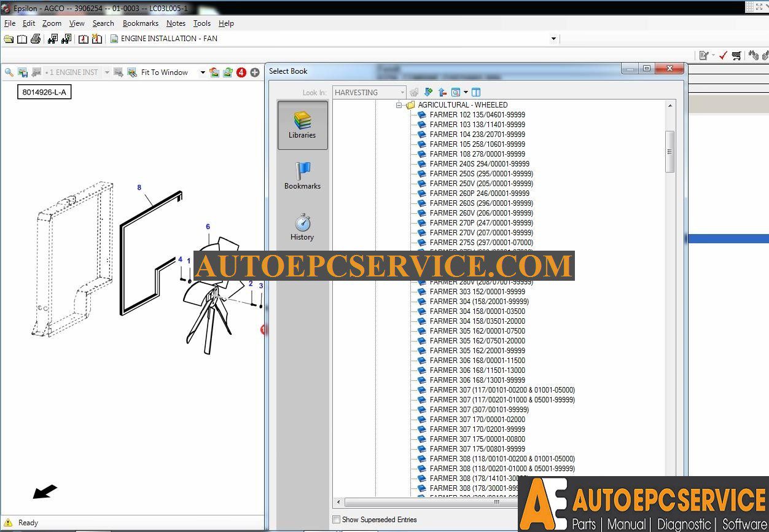
Task: Open the shopping cart icon at top right
Action: (x=736, y=55)
